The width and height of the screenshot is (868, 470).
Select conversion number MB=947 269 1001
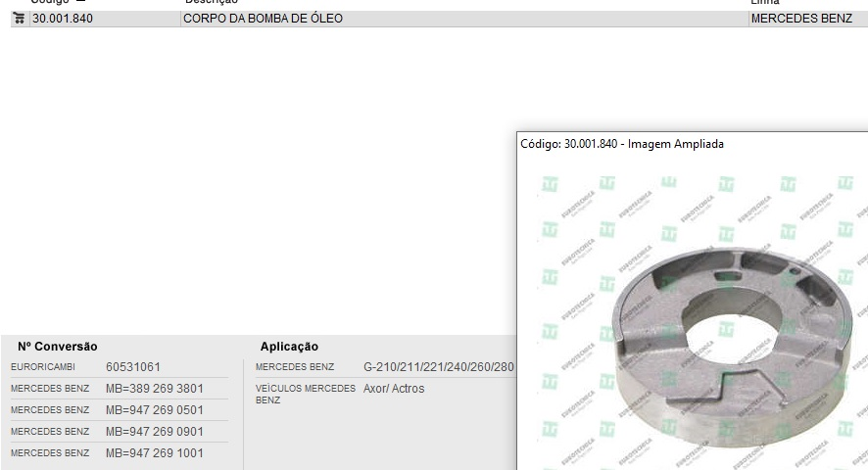coord(155,453)
